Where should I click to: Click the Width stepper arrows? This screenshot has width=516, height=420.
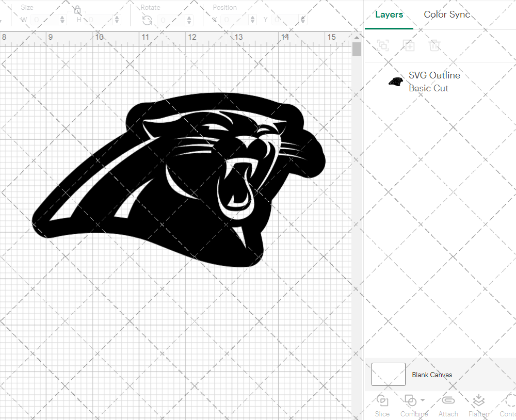[62, 20]
